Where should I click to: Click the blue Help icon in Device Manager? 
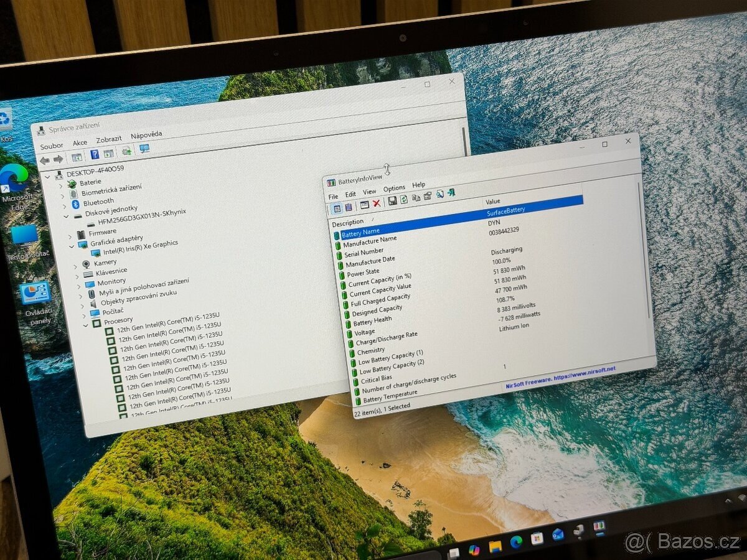pyautogui.click(x=95, y=154)
